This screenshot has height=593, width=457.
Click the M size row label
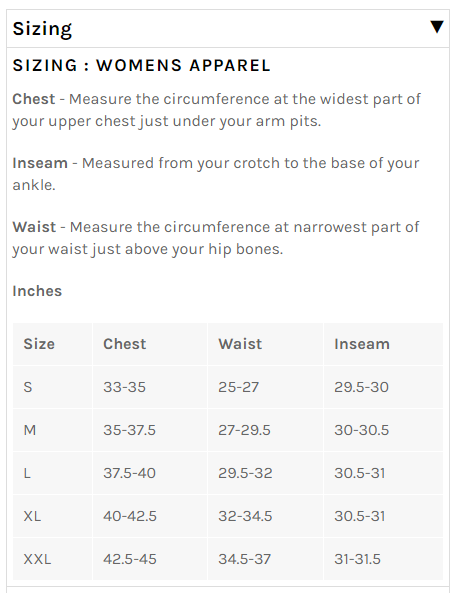point(30,430)
